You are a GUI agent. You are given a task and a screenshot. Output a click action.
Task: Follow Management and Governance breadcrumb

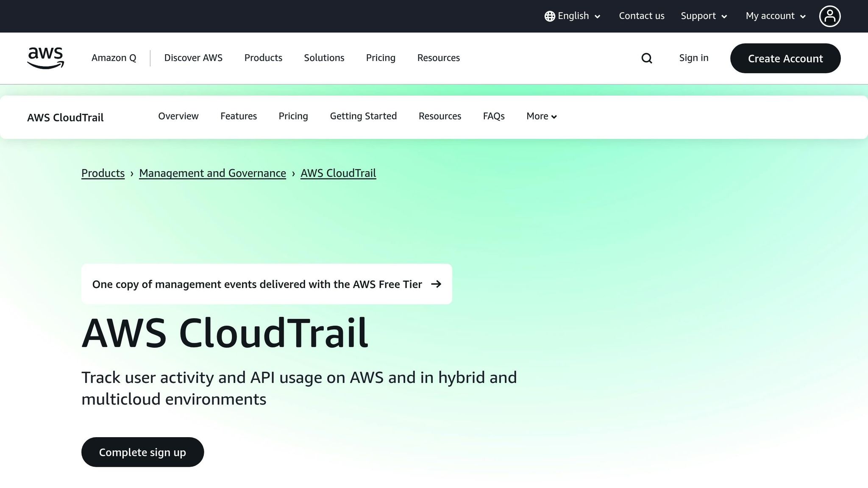212,173
